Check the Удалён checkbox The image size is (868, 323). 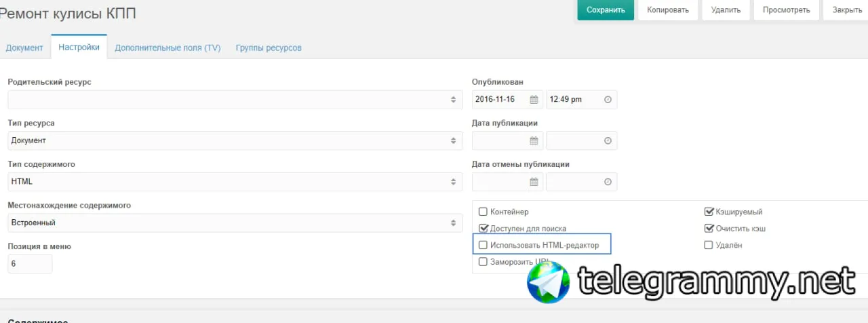(709, 245)
